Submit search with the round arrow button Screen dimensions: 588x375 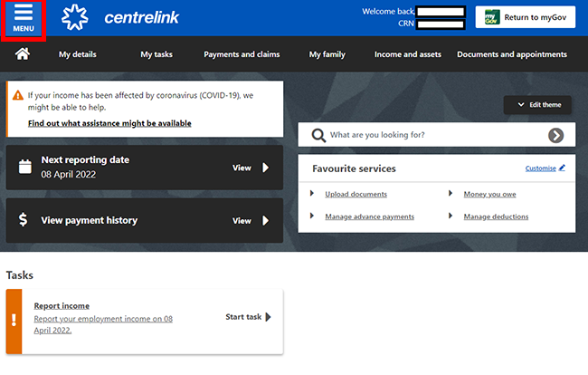[555, 135]
